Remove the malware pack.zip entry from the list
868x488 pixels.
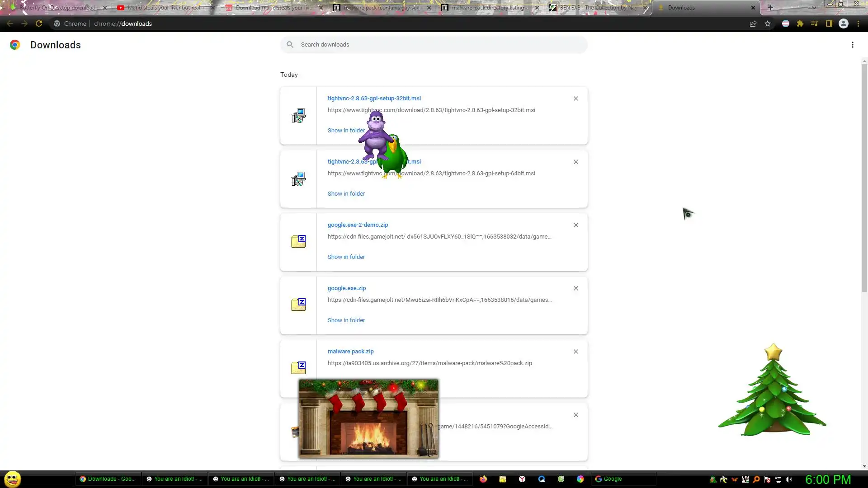tap(576, 352)
